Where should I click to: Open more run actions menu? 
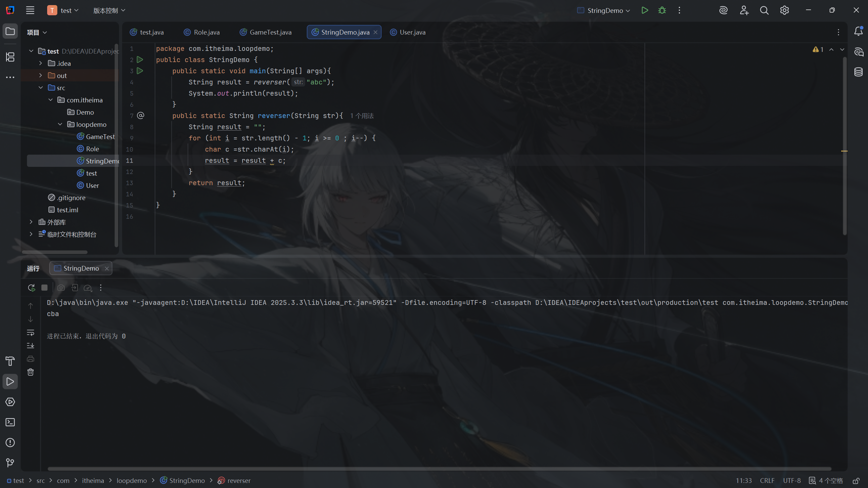point(679,10)
